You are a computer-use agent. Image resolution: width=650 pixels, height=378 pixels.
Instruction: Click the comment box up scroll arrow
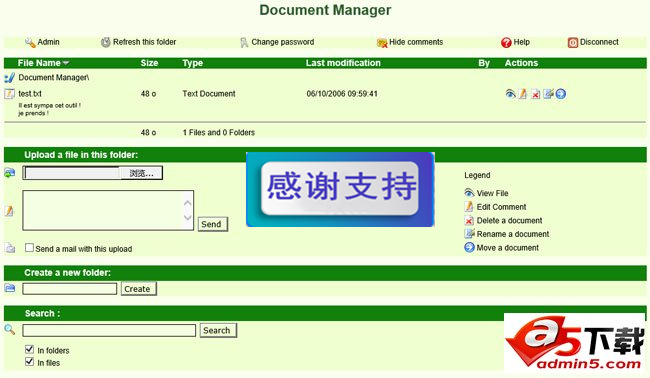(x=187, y=203)
